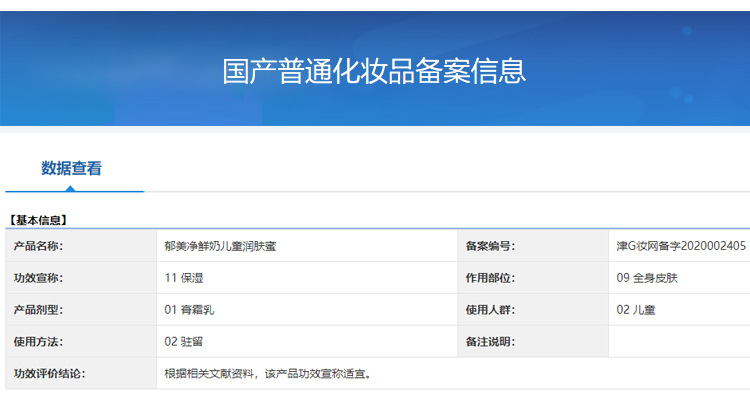Select the conclusion text 根据相关文献资料
The width and height of the screenshot is (750, 419).
[x=209, y=374]
